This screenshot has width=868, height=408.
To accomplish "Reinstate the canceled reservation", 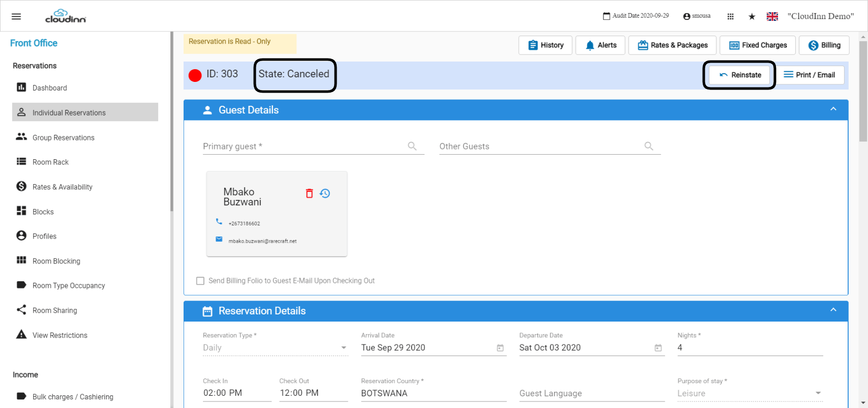I will tap(740, 75).
